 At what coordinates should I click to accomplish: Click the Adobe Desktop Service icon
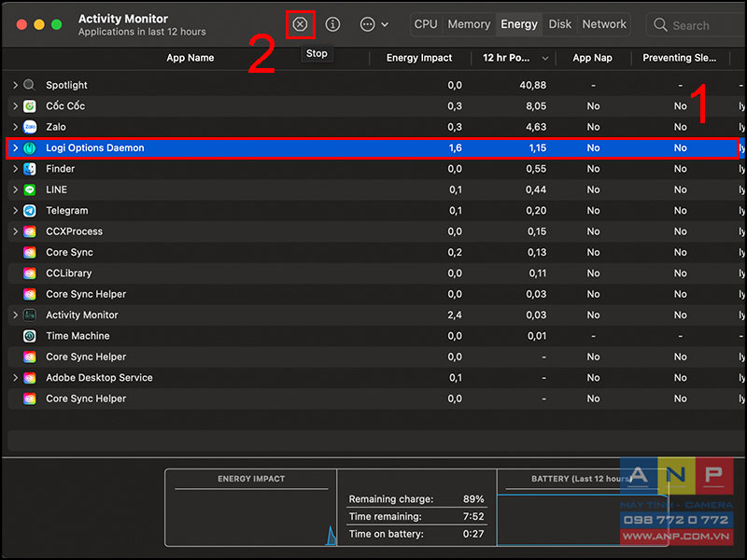(x=30, y=378)
